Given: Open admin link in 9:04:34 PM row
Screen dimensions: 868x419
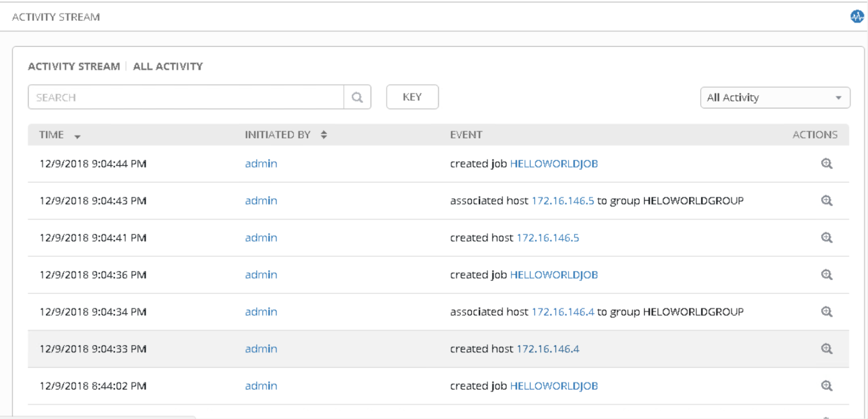Looking at the screenshot, I should (261, 312).
